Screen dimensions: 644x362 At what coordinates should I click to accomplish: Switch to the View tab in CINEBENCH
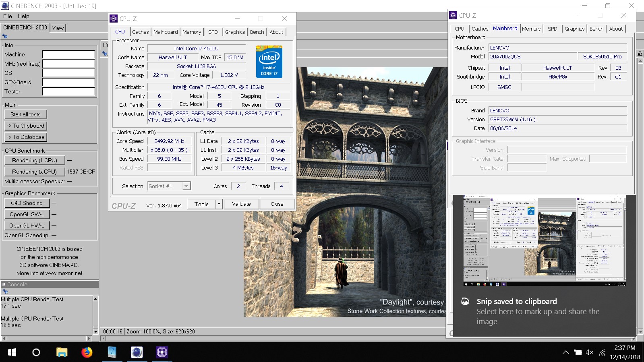point(58,28)
